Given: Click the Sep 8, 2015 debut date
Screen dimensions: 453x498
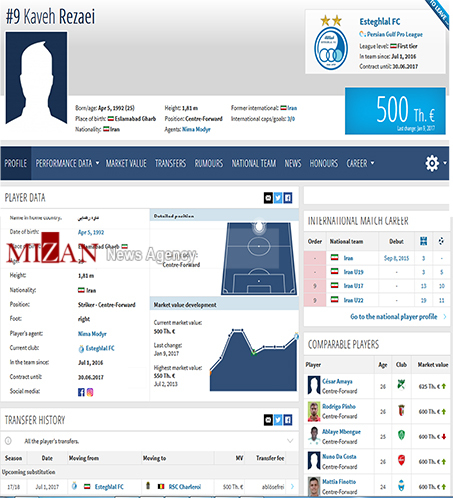Looking at the screenshot, I should tap(396, 258).
